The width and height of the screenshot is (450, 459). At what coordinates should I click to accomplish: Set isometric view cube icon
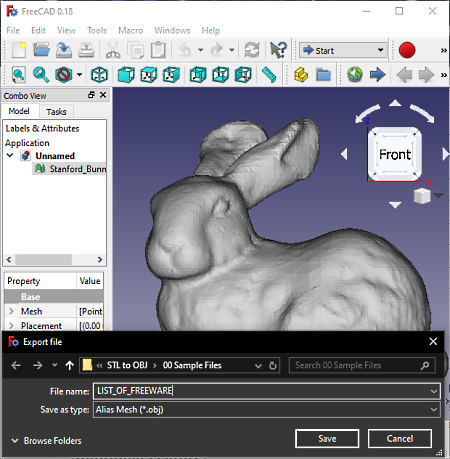coord(99,75)
